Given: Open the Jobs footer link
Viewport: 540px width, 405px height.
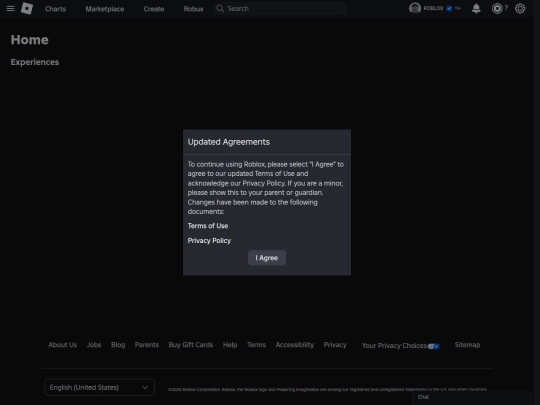Looking at the screenshot, I should [94, 345].
